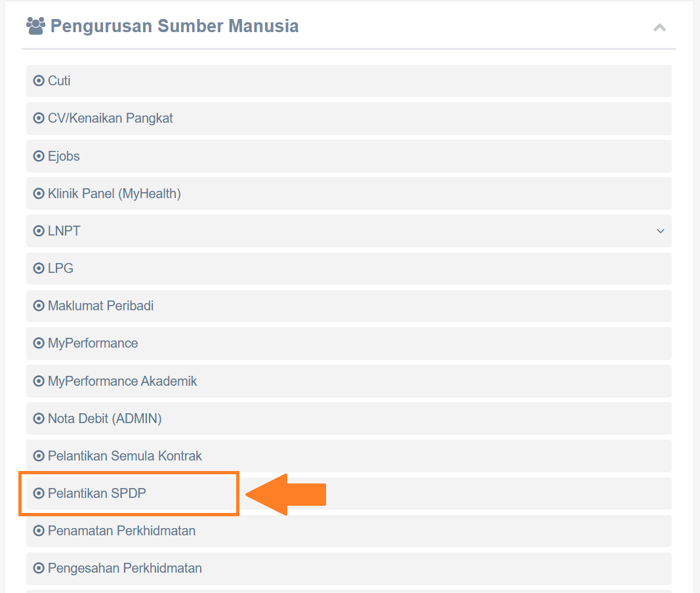
Task: Click the bullet icon beside MyPerformance Akademik
Action: point(39,381)
